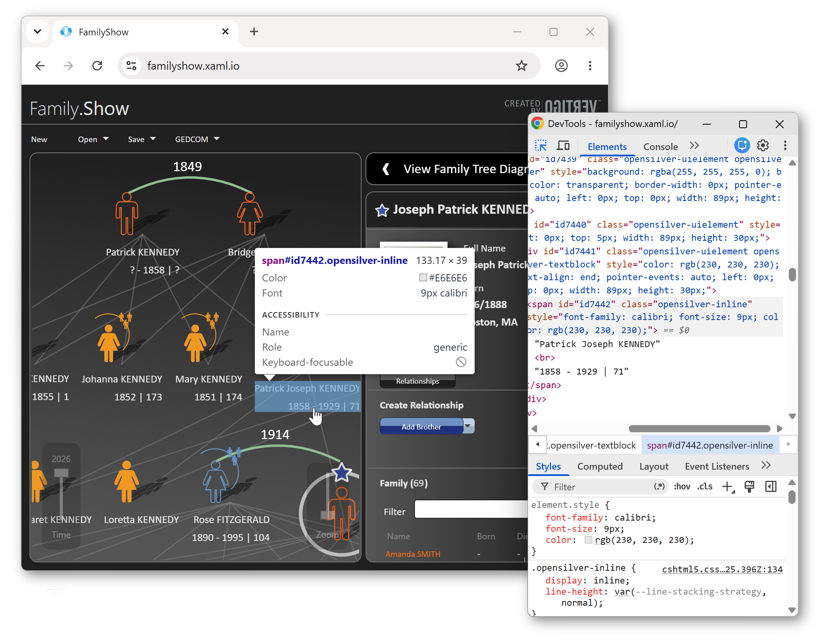Open the Open dropdown menu
839x644 pixels.
pos(93,139)
